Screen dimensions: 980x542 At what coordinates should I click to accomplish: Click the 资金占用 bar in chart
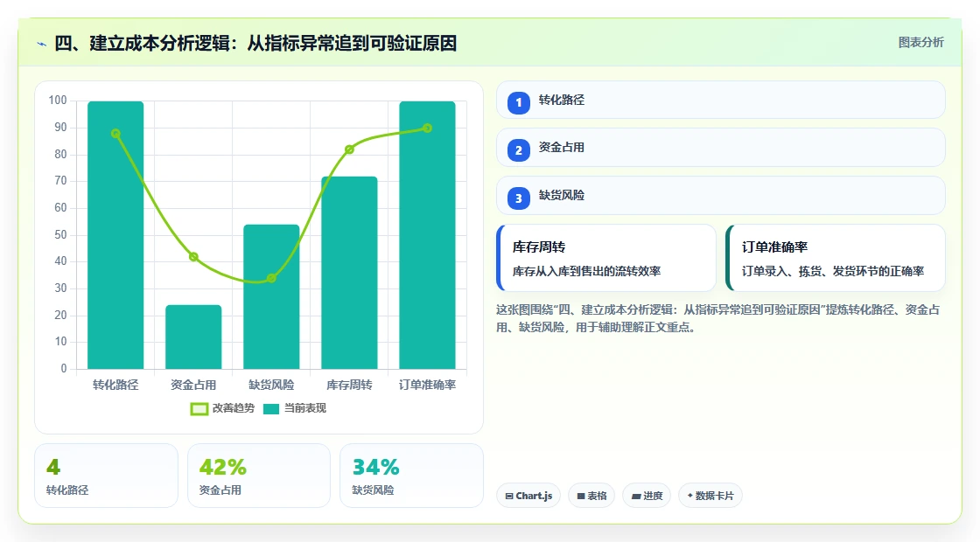[x=193, y=337]
